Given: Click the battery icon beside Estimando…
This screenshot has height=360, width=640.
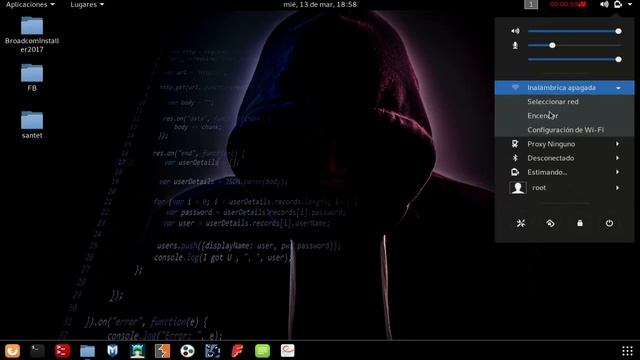Looking at the screenshot, I should [515, 172].
